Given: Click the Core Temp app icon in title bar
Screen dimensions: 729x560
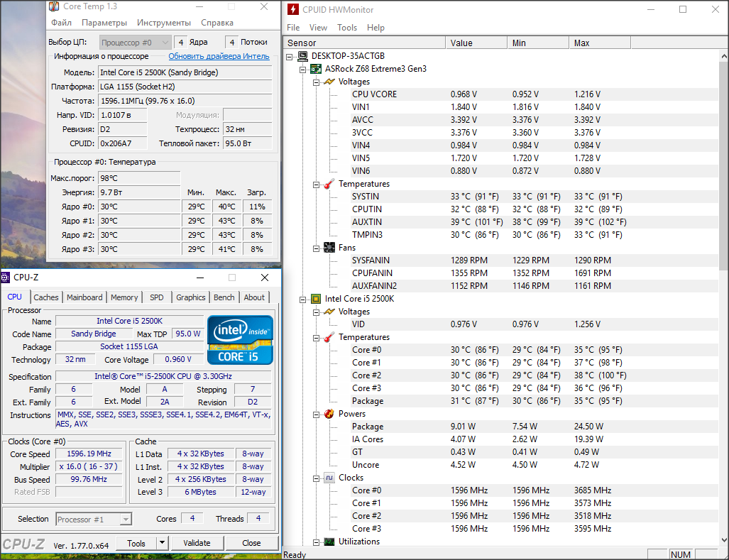Looking at the screenshot, I should (54, 6).
